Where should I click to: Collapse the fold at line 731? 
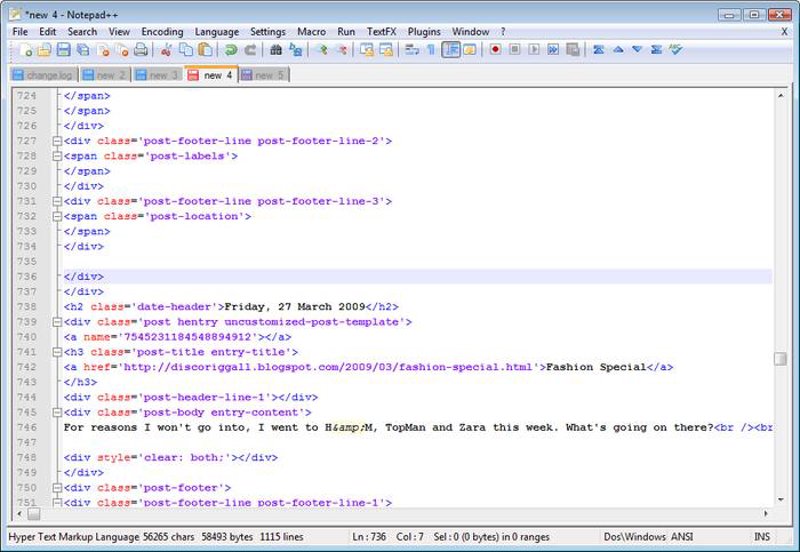click(57, 201)
